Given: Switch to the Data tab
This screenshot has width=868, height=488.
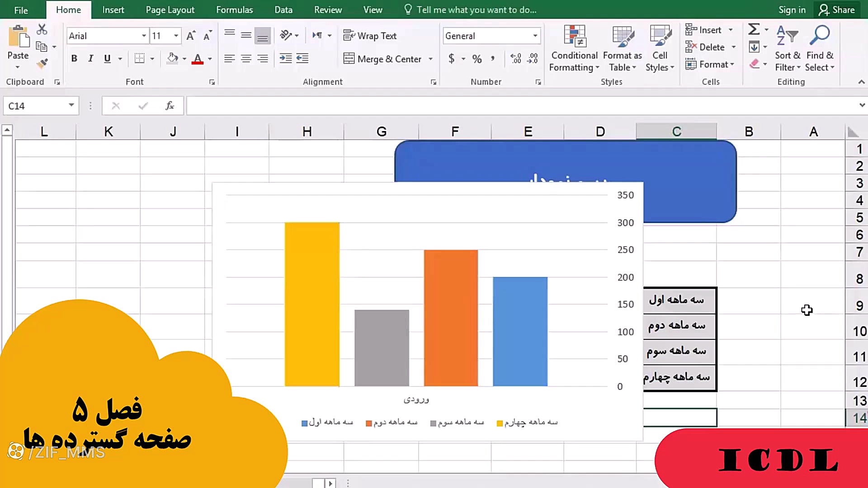Looking at the screenshot, I should [x=283, y=10].
